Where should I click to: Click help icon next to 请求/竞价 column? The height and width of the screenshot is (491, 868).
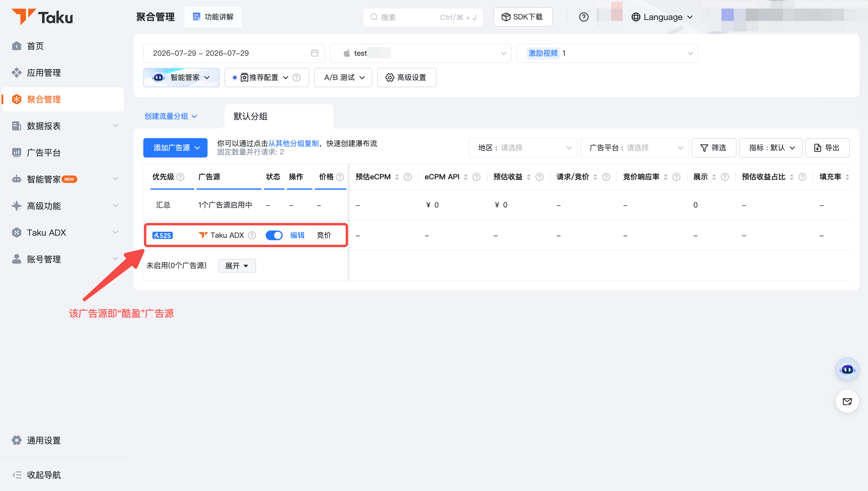[x=606, y=177]
